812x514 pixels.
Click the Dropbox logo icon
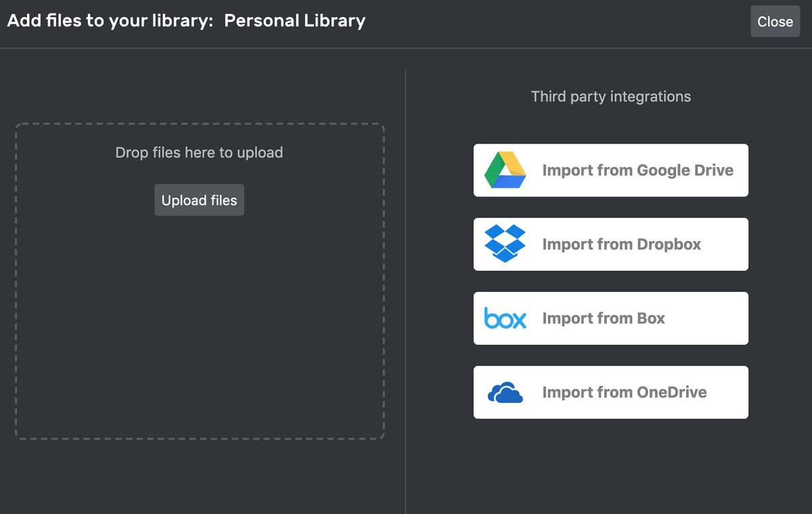tap(505, 244)
